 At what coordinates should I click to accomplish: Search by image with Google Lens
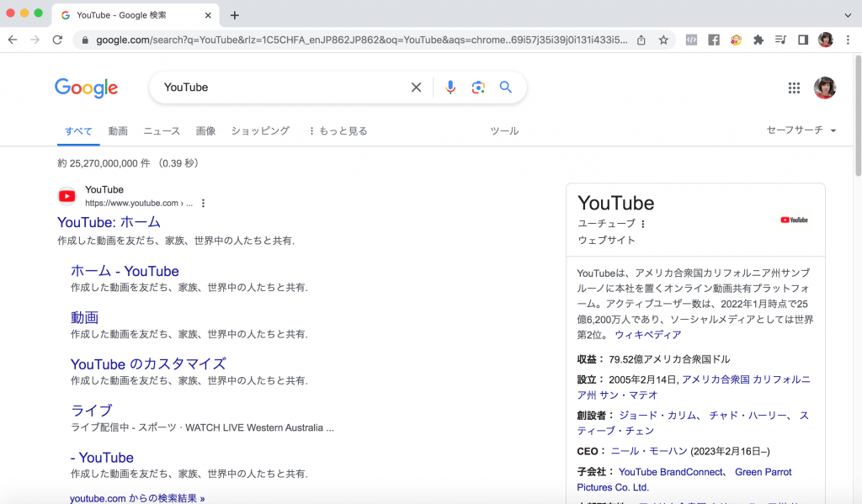(478, 88)
